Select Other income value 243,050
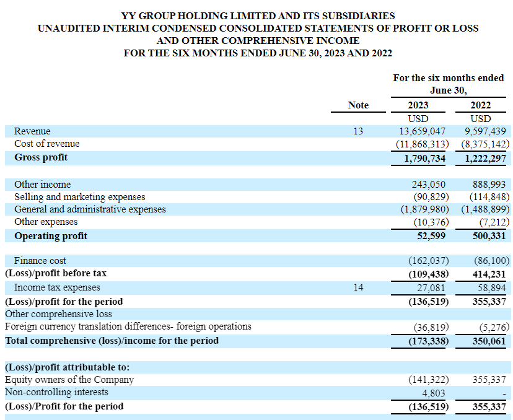The image size is (513, 420). (429, 185)
